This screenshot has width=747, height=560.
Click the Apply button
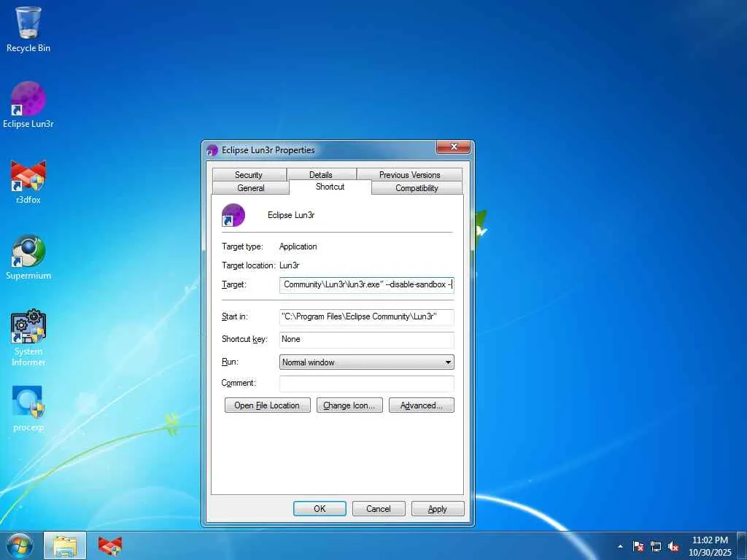click(x=438, y=508)
